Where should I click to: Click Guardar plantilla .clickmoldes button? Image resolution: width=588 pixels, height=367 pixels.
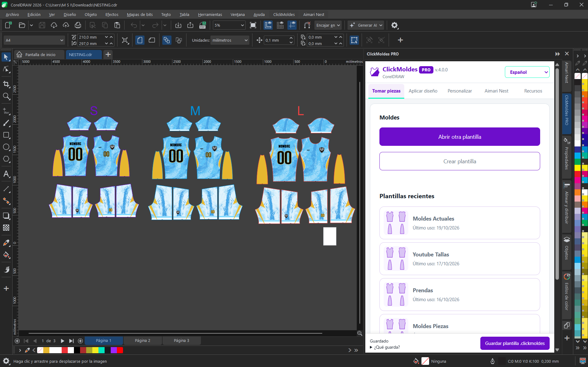[515, 343]
